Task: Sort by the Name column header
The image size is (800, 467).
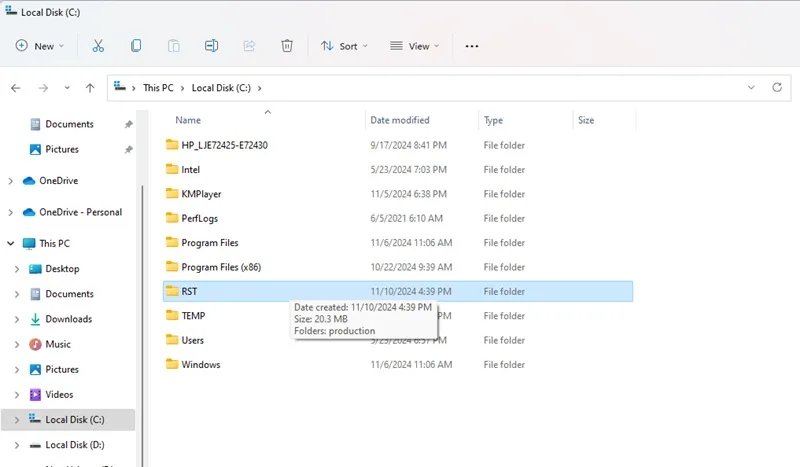Action: [188, 120]
